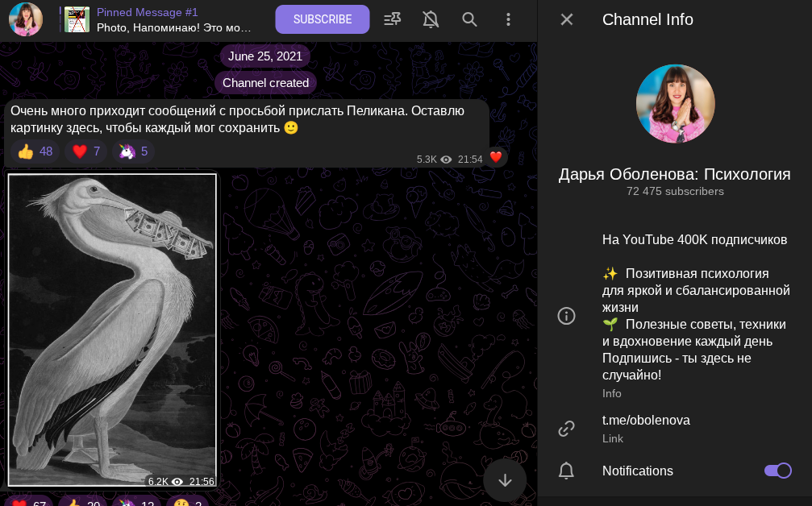This screenshot has width=812, height=506.
Task: Toggle the red heart reaction with 7
Action: tap(85, 151)
